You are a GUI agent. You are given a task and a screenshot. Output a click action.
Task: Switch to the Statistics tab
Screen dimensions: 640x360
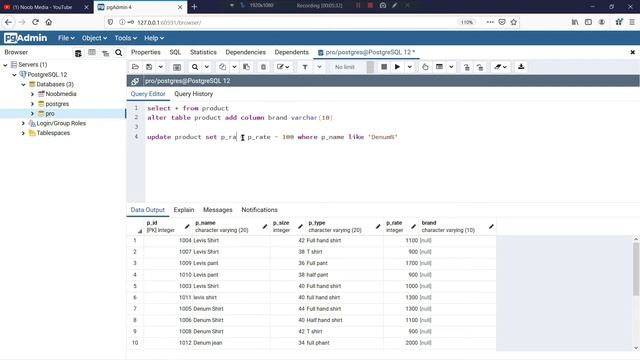[x=203, y=52]
